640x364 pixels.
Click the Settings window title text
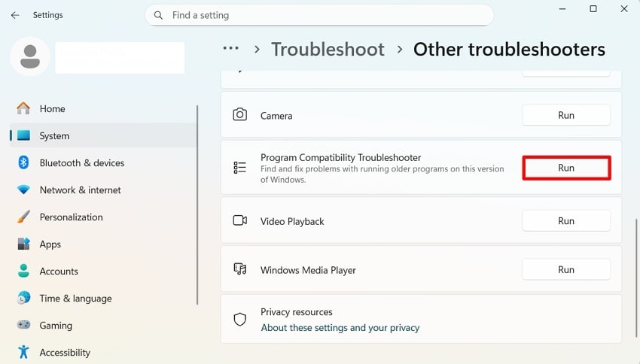pos(47,15)
